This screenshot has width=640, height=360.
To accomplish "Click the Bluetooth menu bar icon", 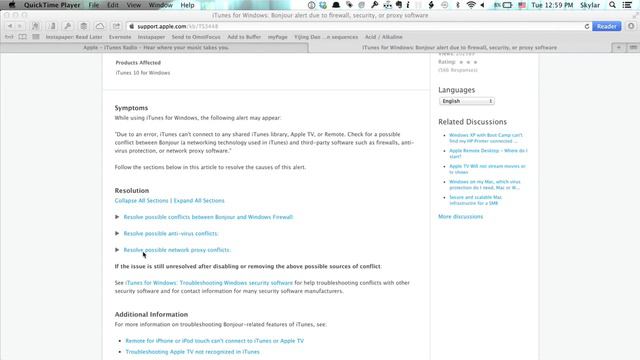I will pyautogui.click(x=458, y=5).
